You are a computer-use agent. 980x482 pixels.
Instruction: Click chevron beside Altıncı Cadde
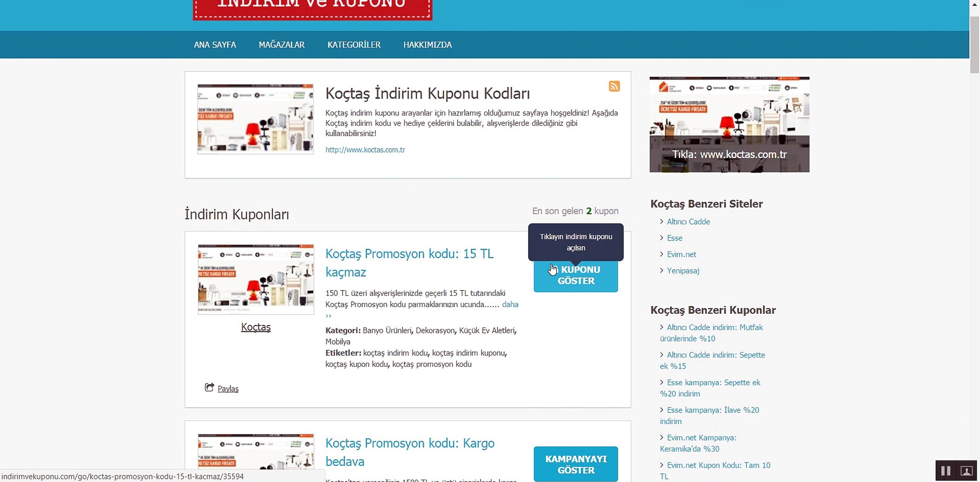coord(661,221)
